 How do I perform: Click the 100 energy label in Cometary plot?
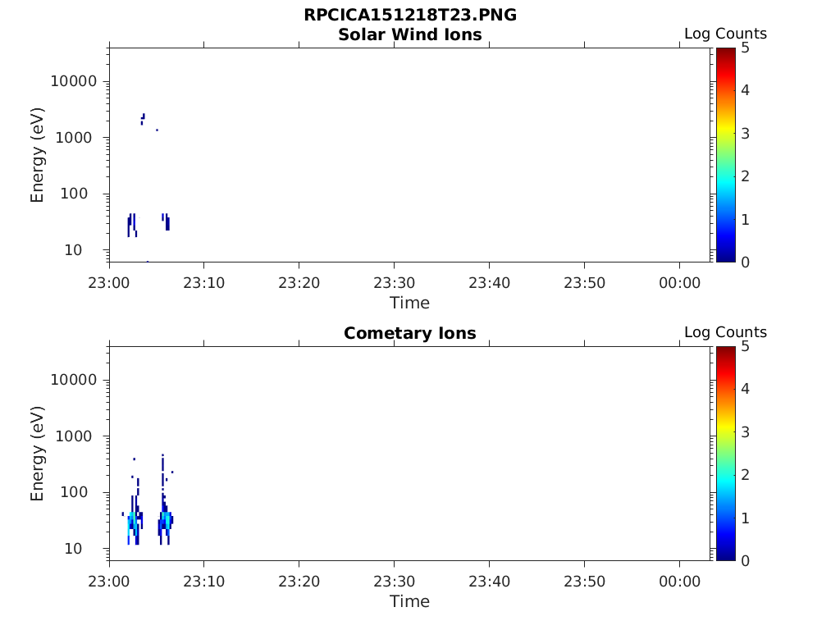(74, 492)
